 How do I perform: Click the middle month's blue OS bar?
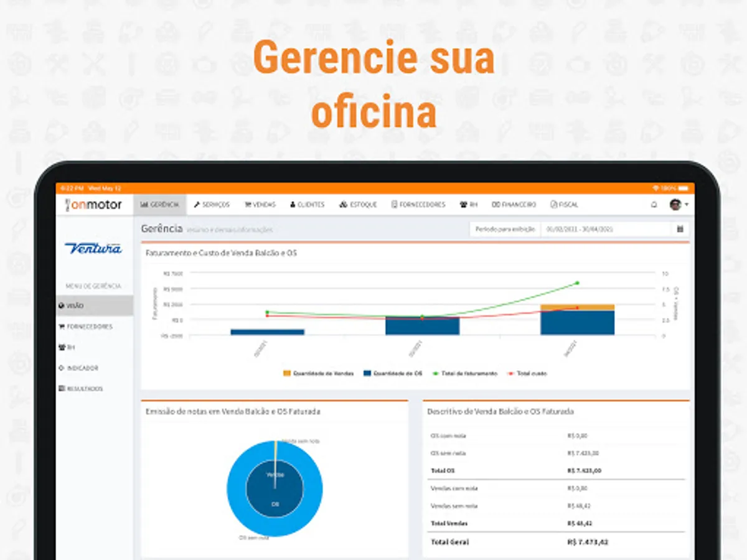click(422, 326)
